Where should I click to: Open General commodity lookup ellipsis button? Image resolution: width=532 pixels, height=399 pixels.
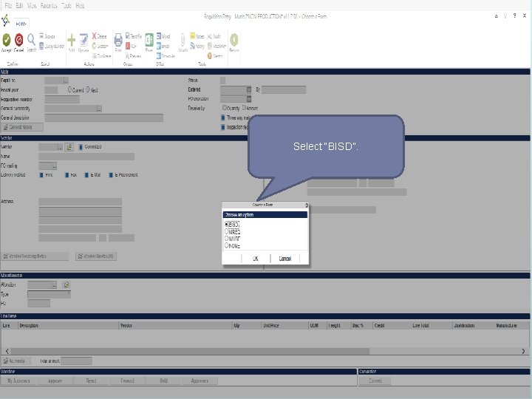(99, 109)
